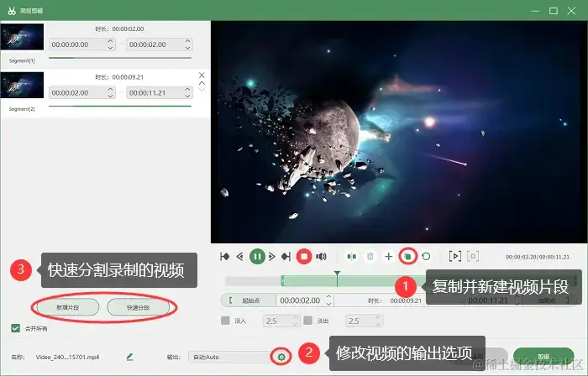Click the 新增片段 add segment button
588x376 pixels.
tap(68, 307)
